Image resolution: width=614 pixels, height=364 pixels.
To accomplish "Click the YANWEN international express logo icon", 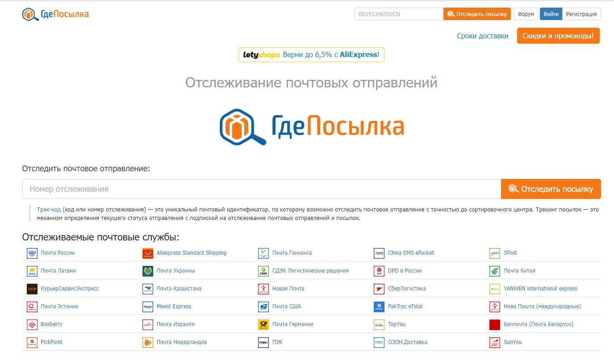I will (495, 289).
